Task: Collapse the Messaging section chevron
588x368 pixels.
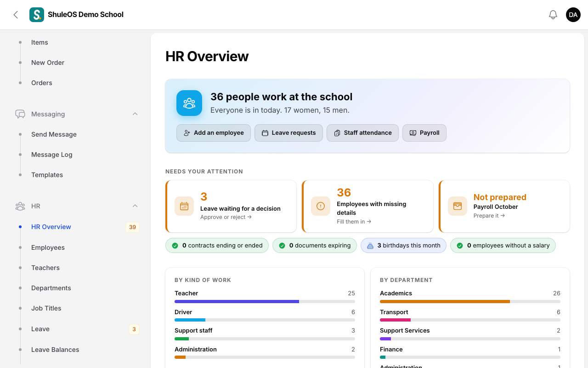Action: pyautogui.click(x=135, y=114)
